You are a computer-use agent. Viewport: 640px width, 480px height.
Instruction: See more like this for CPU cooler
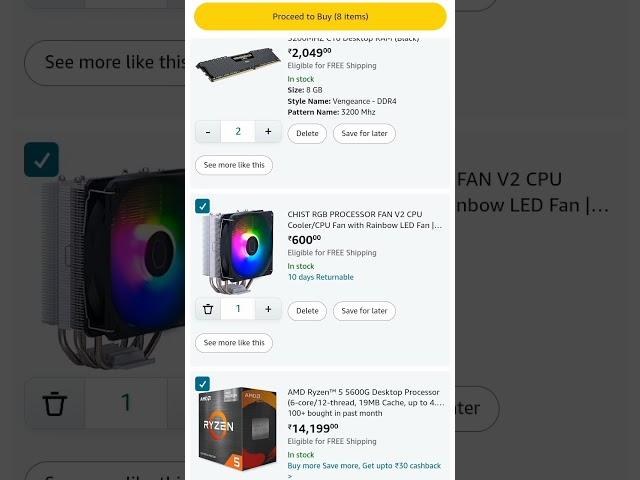coord(234,343)
